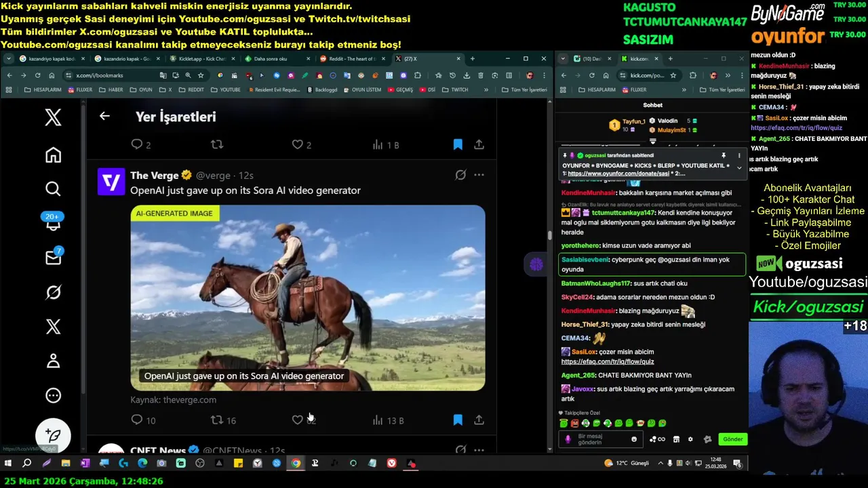This screenshot has height=488, width=868.
Task: Open Messages envelope in X sidebar
Action: (x=53, y=257)
